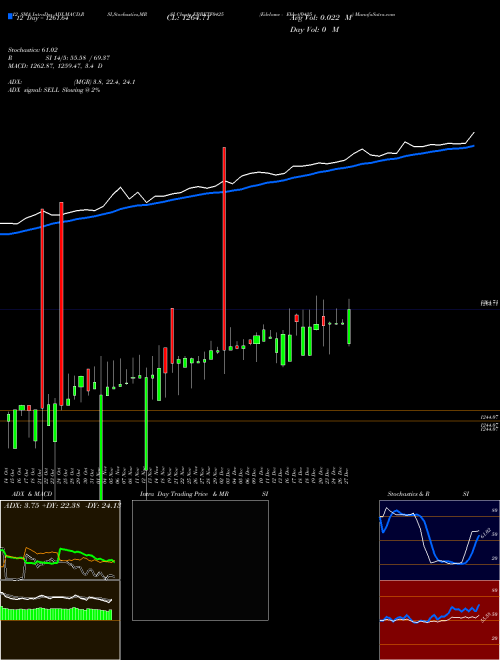Click the 'CL: 1264.71' closing price label
The image size is (500, 660).
188,18
